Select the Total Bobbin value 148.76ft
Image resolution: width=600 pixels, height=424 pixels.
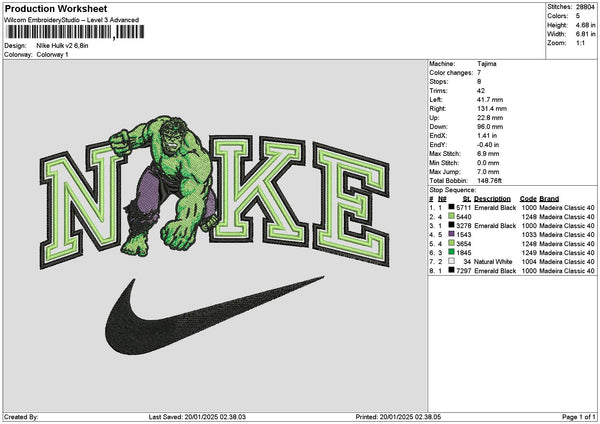(x=489, y=181)
